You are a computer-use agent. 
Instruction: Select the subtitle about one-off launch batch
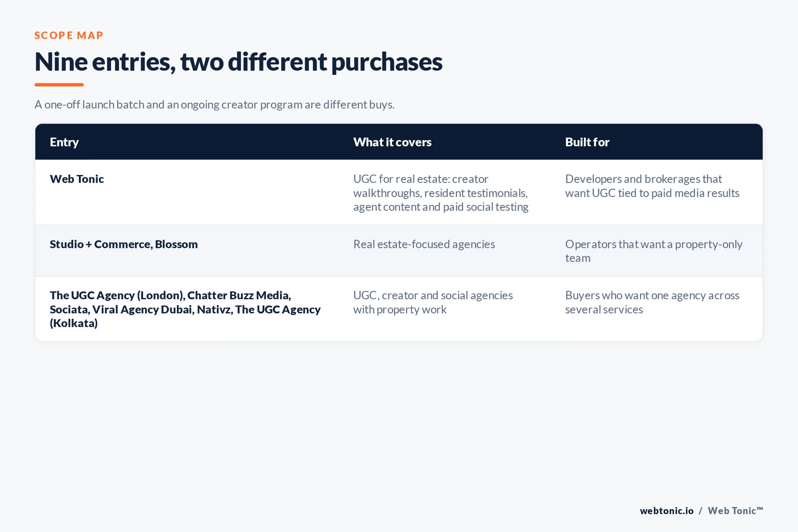pyautogui.click(x=214, y=105)
